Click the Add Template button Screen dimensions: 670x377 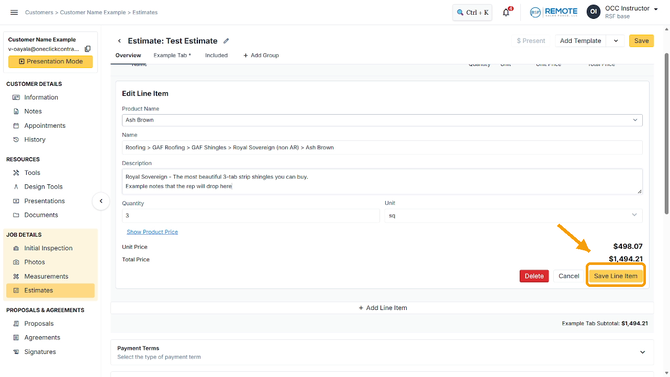click(580, 41)
